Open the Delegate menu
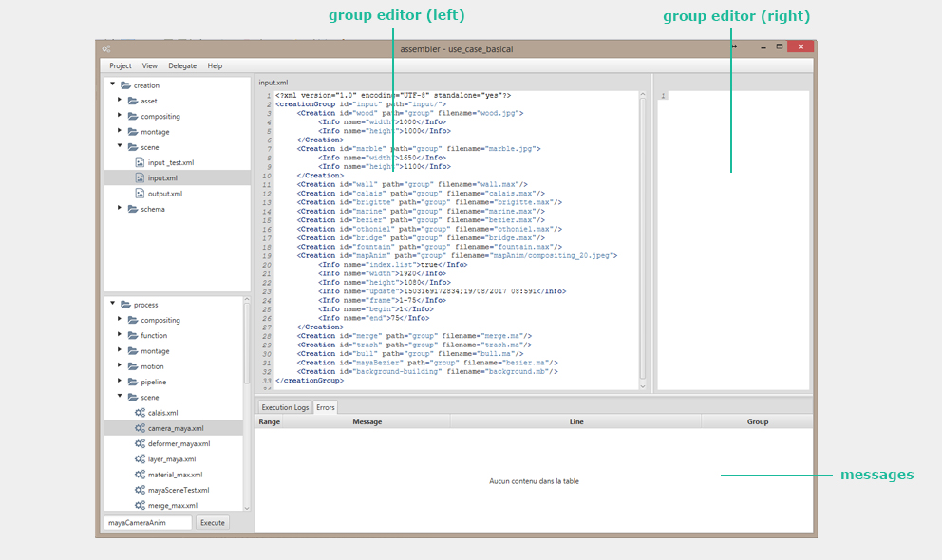This screenshot has height=560, width=942. (x=182, y=66)
